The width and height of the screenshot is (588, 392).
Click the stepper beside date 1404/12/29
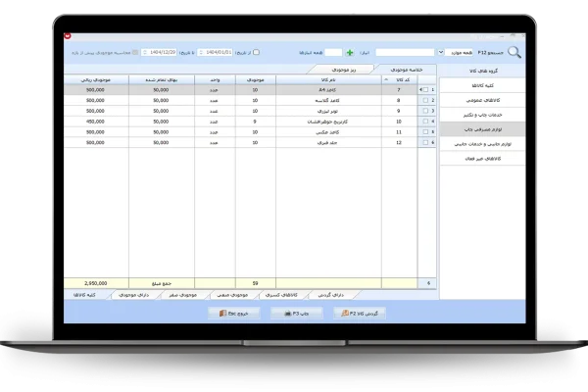pos(144,52)
